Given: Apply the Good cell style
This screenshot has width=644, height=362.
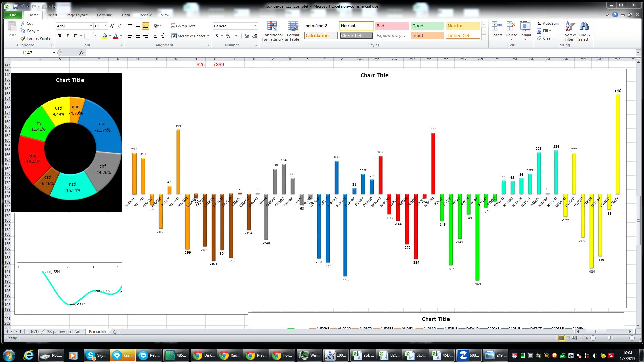Looking at the screenshot, I should pyautogui.click(x=427, y=26).
